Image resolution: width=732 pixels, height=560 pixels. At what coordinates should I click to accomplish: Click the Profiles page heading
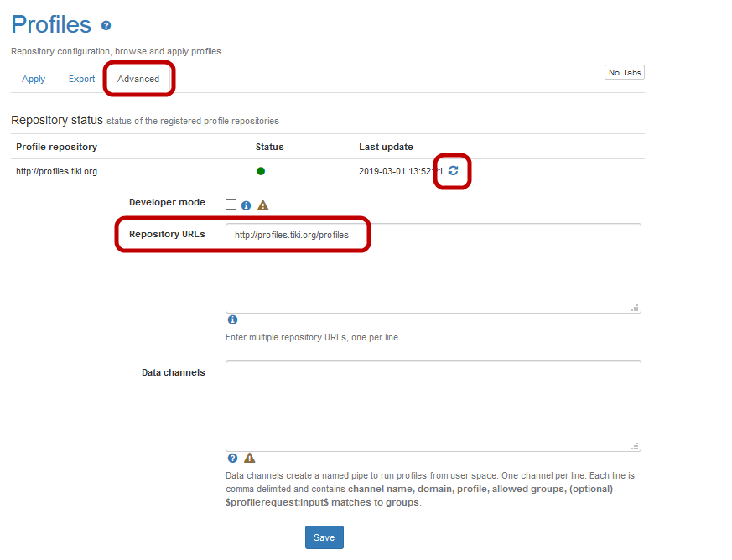point(51,24)
